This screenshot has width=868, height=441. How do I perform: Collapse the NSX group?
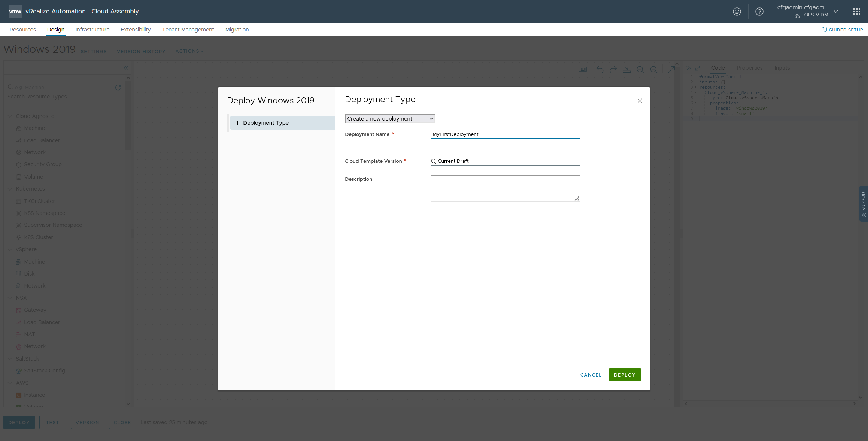[x=10, y=298]
